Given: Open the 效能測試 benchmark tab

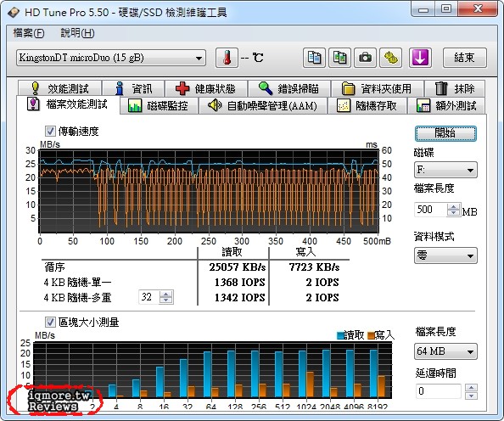Looking at the screenshot, I should coord(60,88).
